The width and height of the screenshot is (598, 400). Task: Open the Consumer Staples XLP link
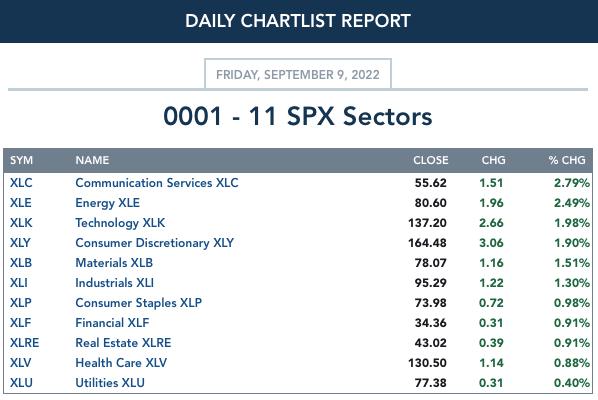click(138, 303)
